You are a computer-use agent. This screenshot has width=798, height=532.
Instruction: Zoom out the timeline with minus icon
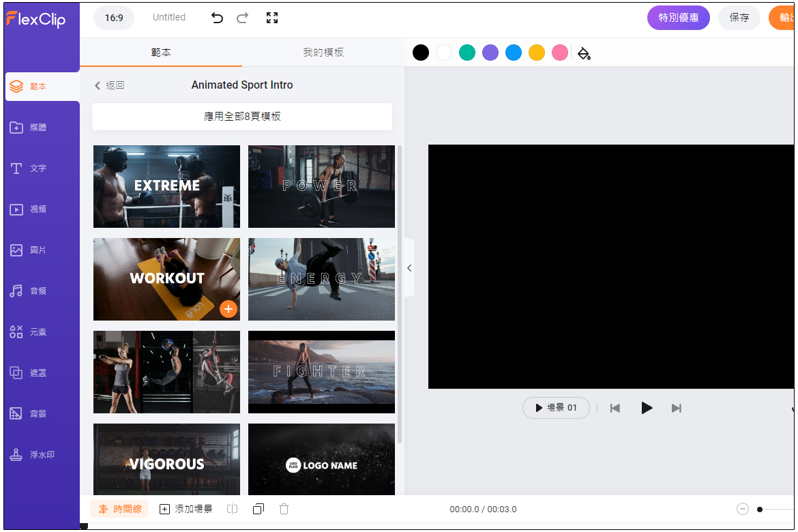[x=743, y=509]
